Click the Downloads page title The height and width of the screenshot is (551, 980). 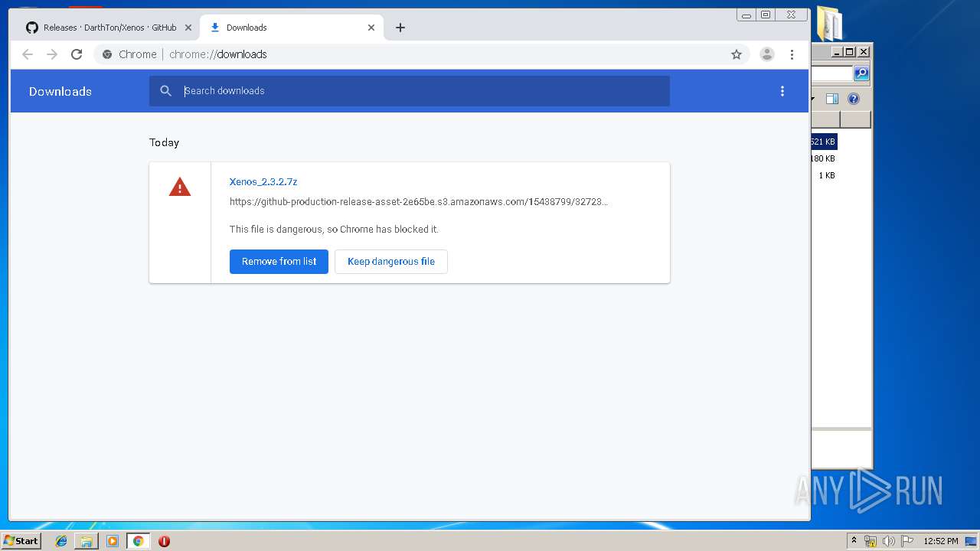(60, 91)
